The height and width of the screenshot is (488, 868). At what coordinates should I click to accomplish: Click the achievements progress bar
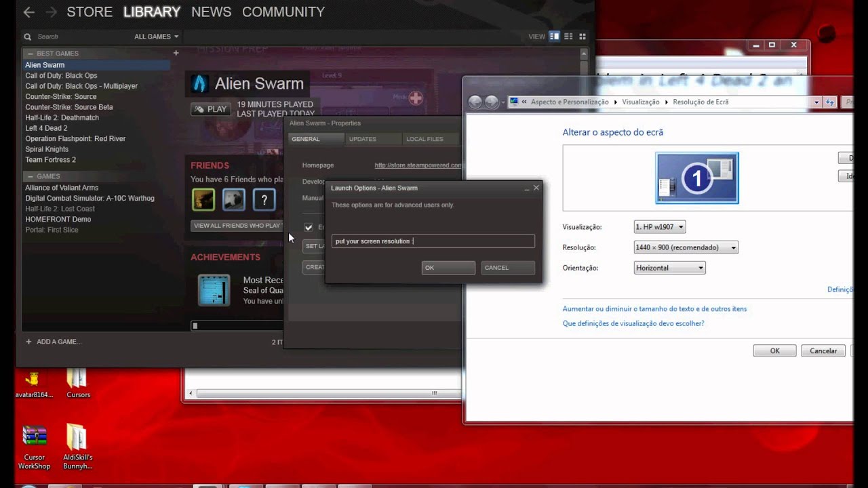click(237, 326)
